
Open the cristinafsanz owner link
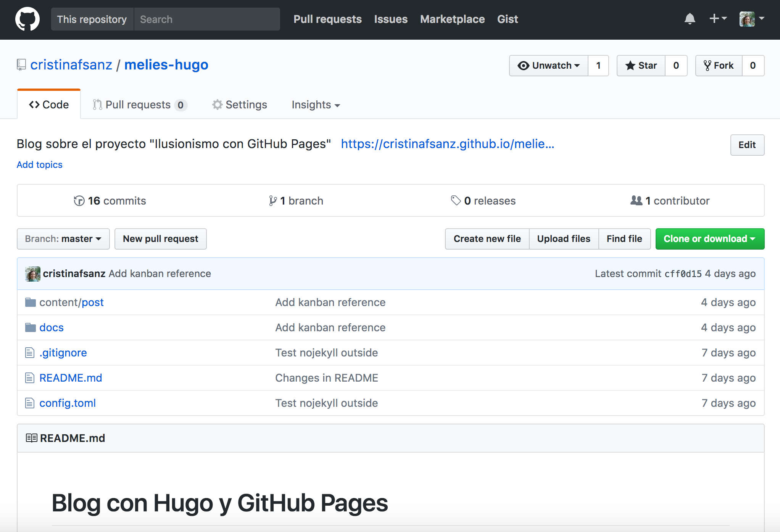coord(71,65)
